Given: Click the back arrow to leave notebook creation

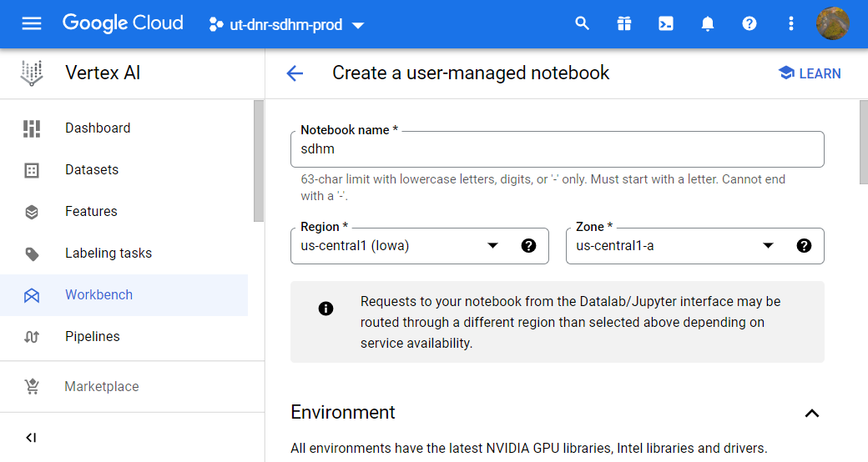Looking at the screenshot, I should [295, 73].
